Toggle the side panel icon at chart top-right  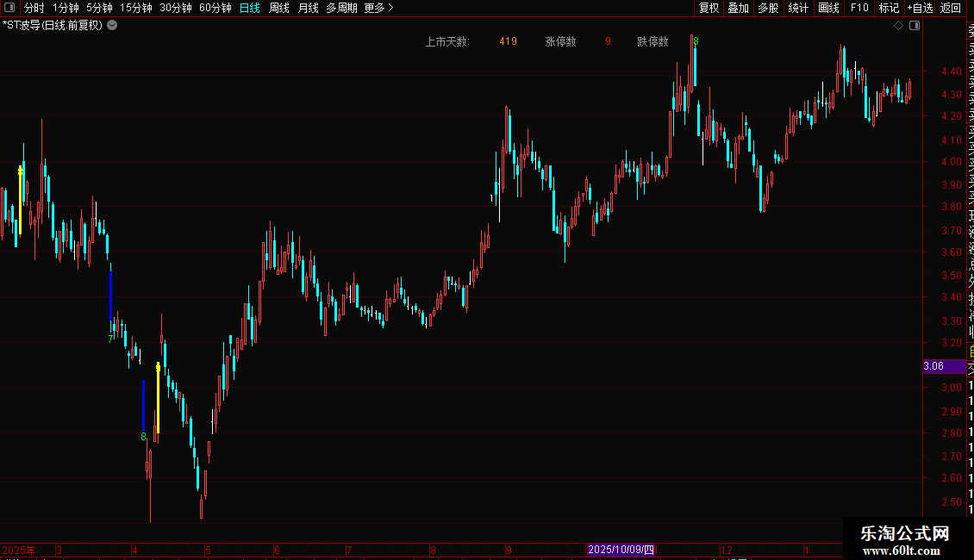click(915, 26)
